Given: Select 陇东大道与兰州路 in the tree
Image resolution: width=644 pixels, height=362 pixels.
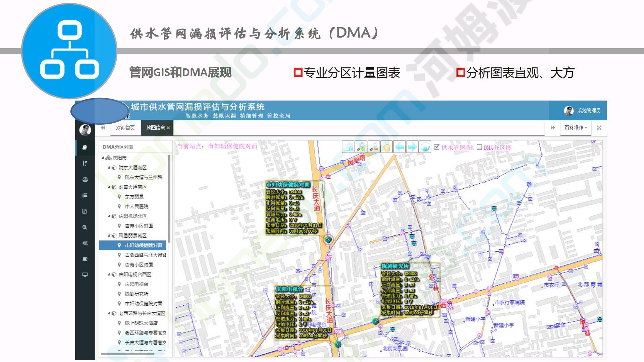Looking at the screenshot, I should 144,177.
